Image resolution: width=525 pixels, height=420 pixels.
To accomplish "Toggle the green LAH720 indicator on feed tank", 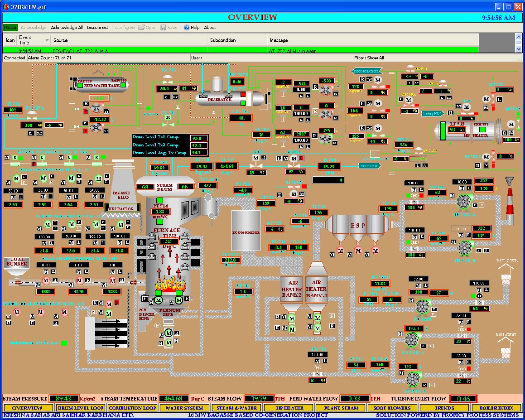I will tap(123, 85).
